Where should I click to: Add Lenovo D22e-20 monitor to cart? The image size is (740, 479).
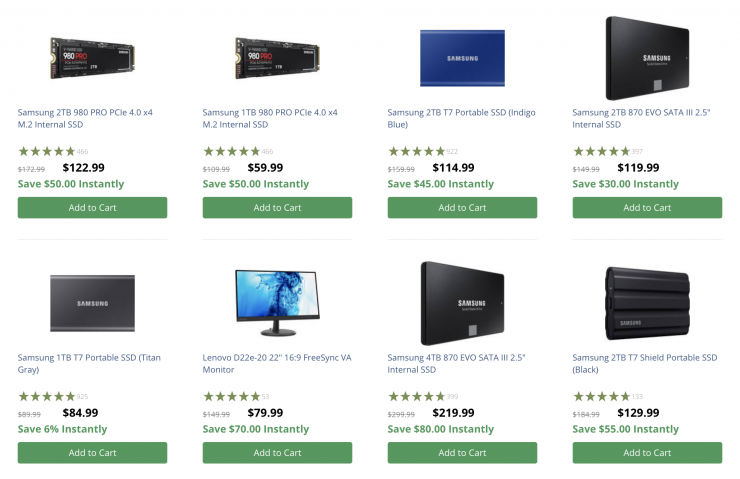pos(277,453)
